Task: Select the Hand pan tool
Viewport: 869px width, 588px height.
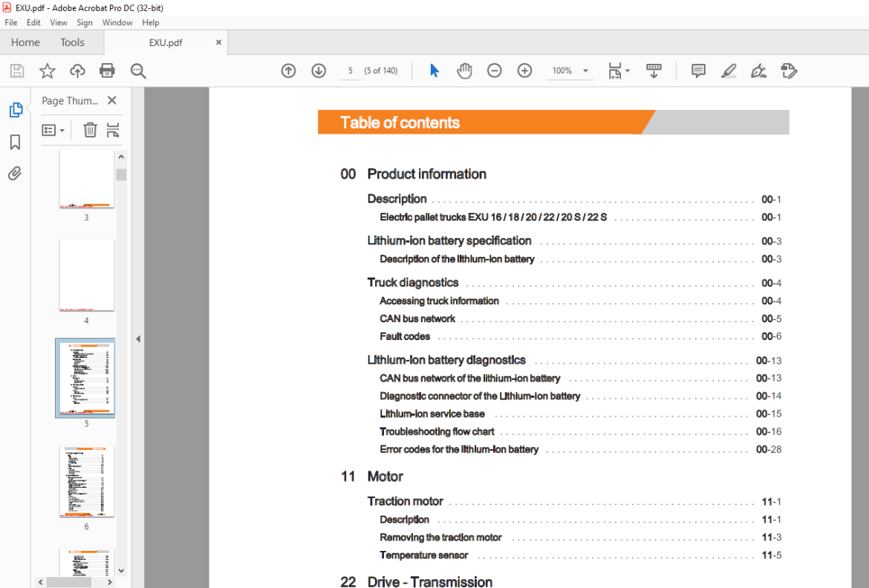Action: pyautogui.click(x=464, y=71)
